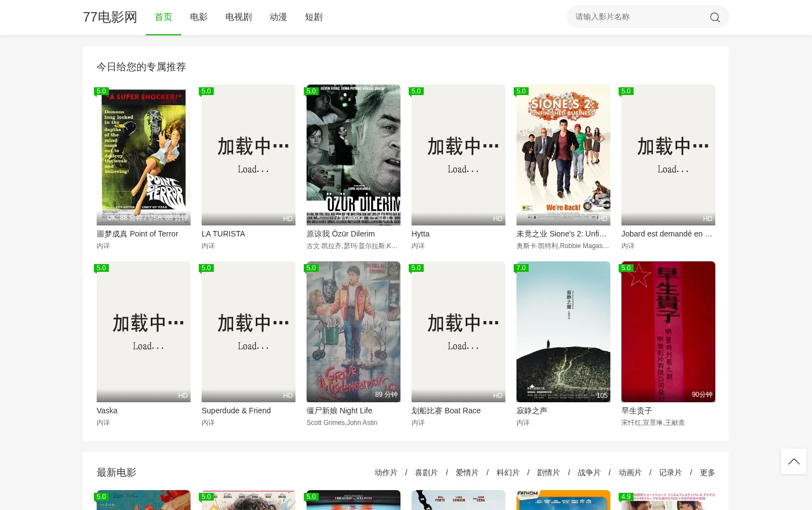The height and width of the screenshot is (510, 812).
Task: Open the Superdude & Friend poster
Action: pos(249,332)
